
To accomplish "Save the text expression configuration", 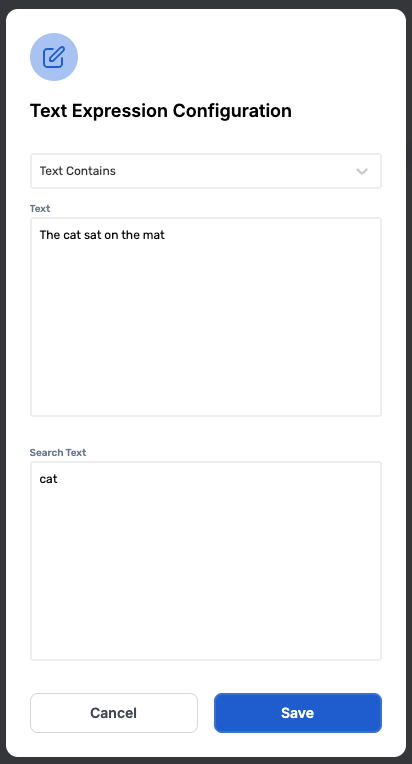I will pyautogui.click(x=298, y=713).
